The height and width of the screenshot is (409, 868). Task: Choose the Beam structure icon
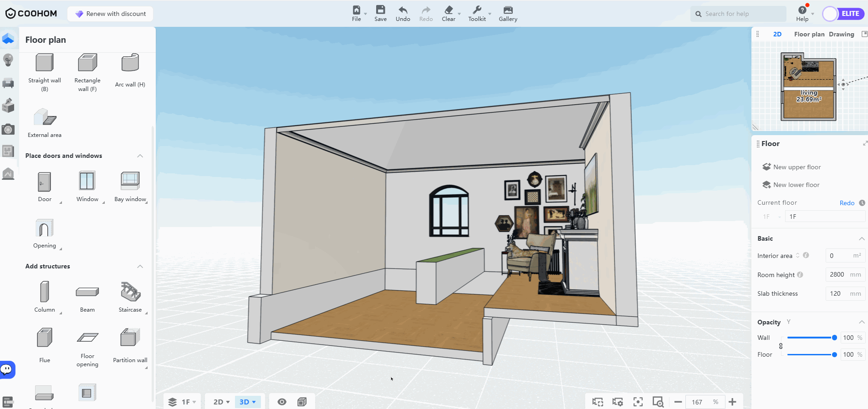click(87, 292)
